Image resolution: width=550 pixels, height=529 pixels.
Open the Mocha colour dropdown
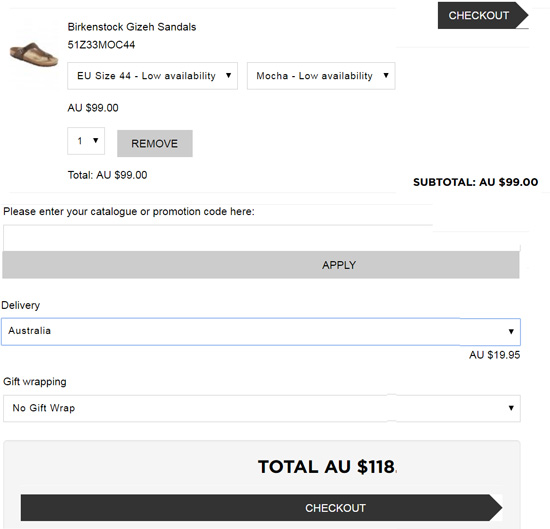321,76
